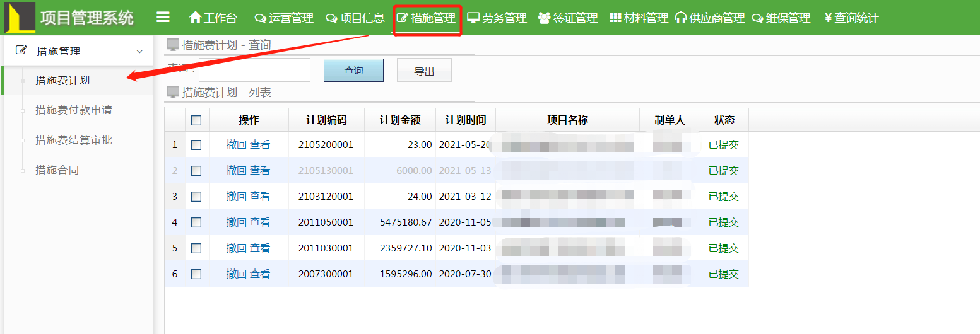Click the hamburger menu toggle icon

pos(163,18)
